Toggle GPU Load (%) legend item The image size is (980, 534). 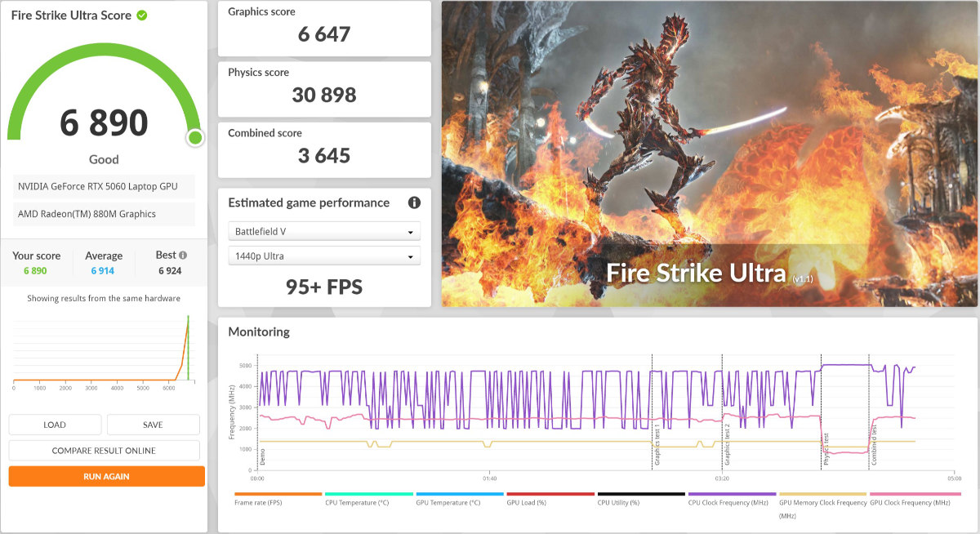click(x=550, y=498)
